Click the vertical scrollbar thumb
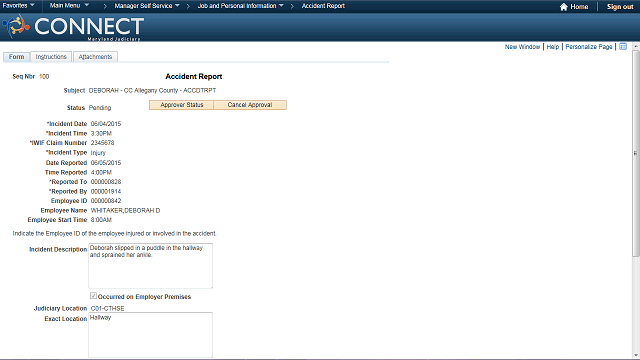640x360 pixels. tap(636, 153)
